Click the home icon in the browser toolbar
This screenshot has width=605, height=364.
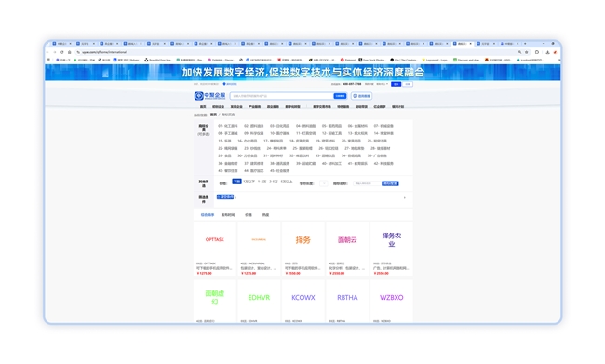[x=70, y=52]
